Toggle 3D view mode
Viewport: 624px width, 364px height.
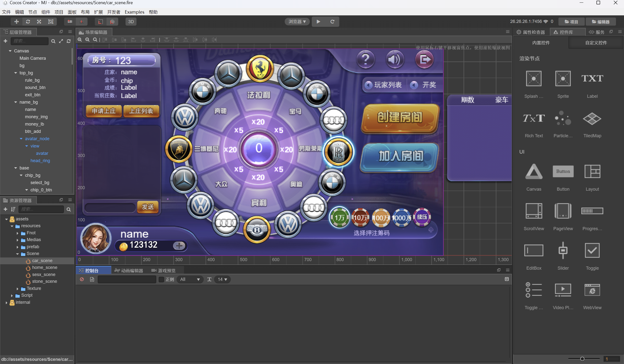pos(131,21)
